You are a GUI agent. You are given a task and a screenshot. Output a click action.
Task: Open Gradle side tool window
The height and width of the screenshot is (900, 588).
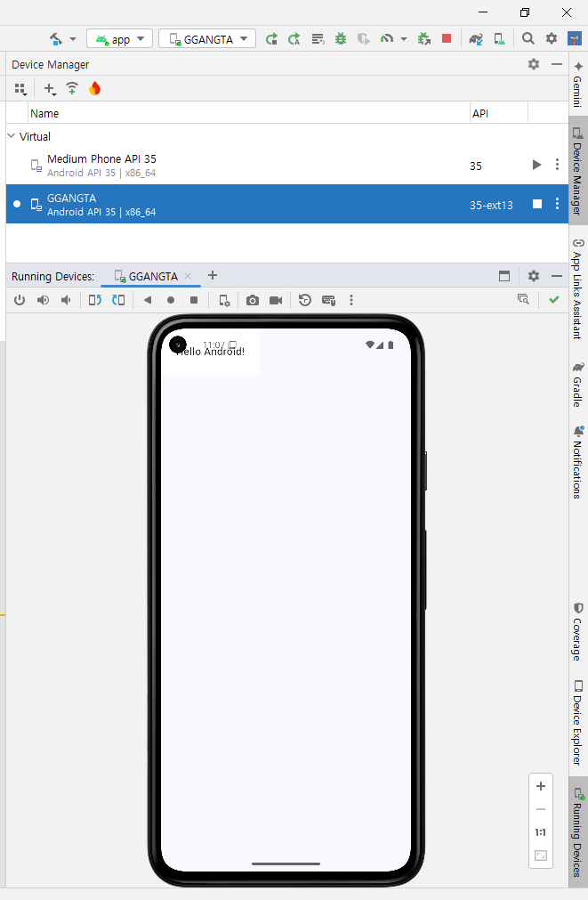tap(577, 384)
